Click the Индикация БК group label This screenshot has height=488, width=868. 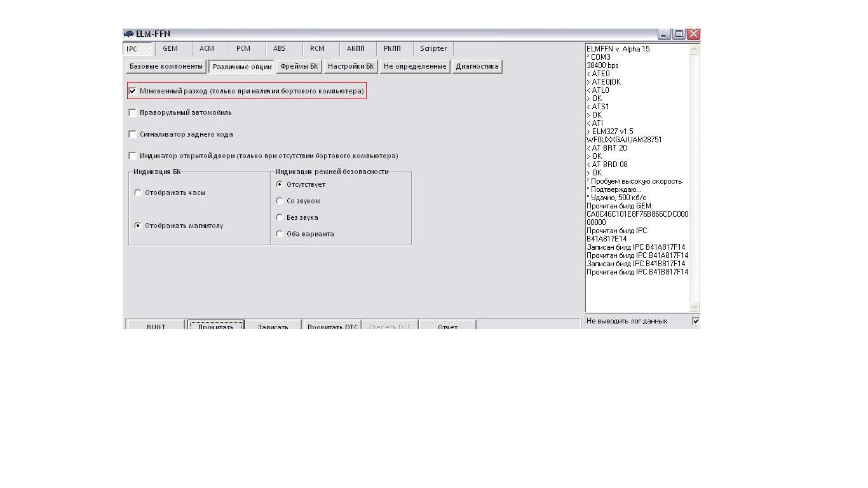tap(157, 172)
